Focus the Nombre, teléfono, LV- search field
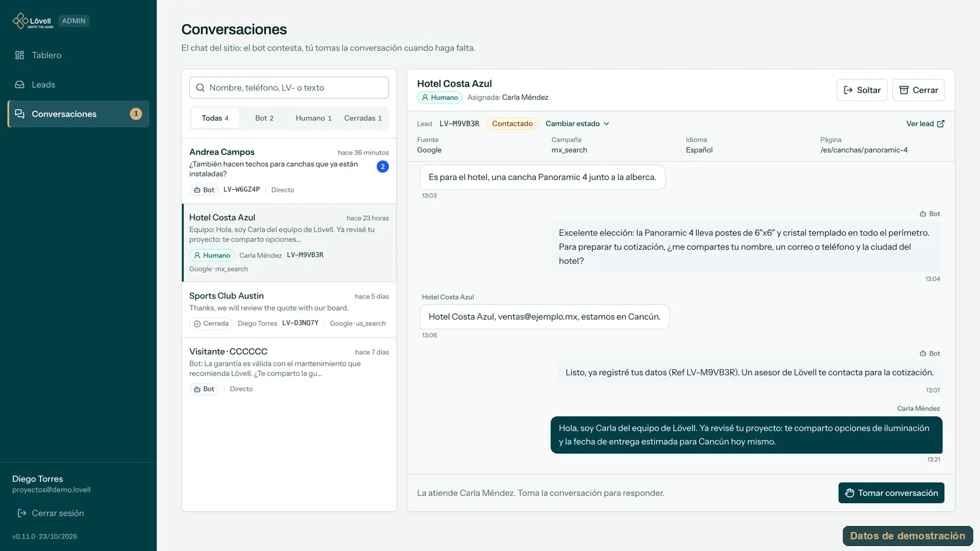This screenshot has width=980, height=551. coord(289,88)
